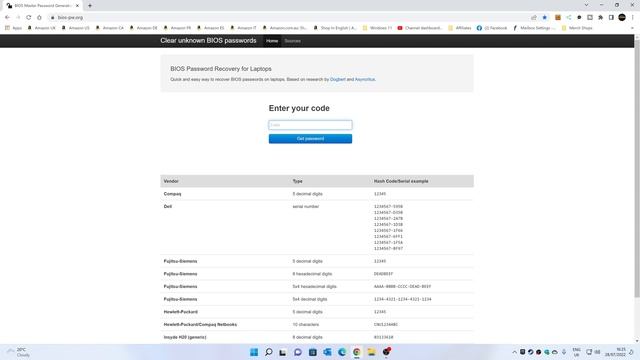The image size is (640, 360).
Task: Open a new tab with plus icon
Action: click(90, 6)
